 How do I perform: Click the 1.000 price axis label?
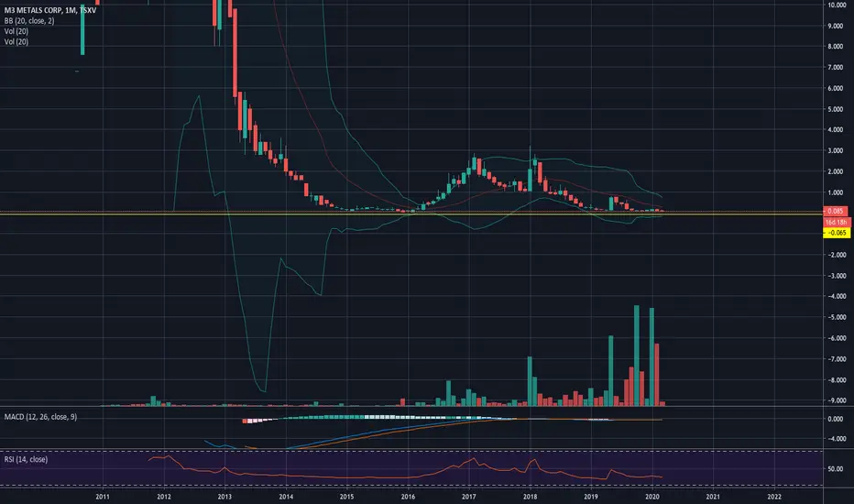pos(836,192)
